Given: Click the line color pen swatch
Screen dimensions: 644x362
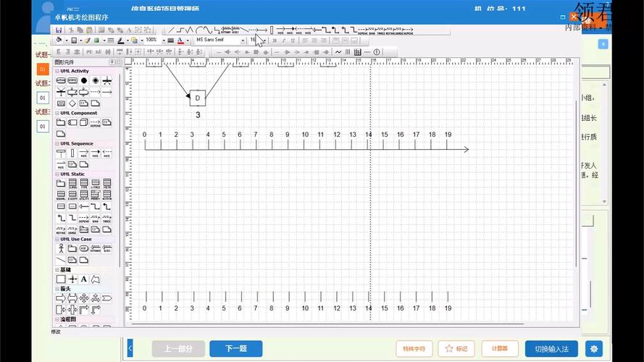Looking at the screenshot, I should [x=121, y=41].
